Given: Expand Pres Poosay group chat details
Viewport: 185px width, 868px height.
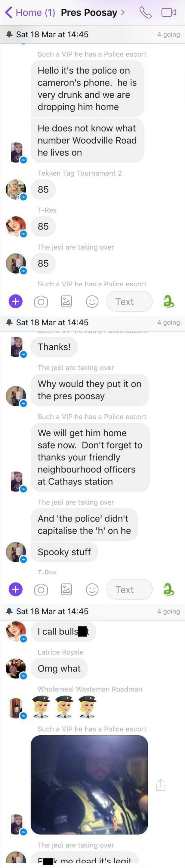Looking at the screenshot, I should tap(93, 12).
